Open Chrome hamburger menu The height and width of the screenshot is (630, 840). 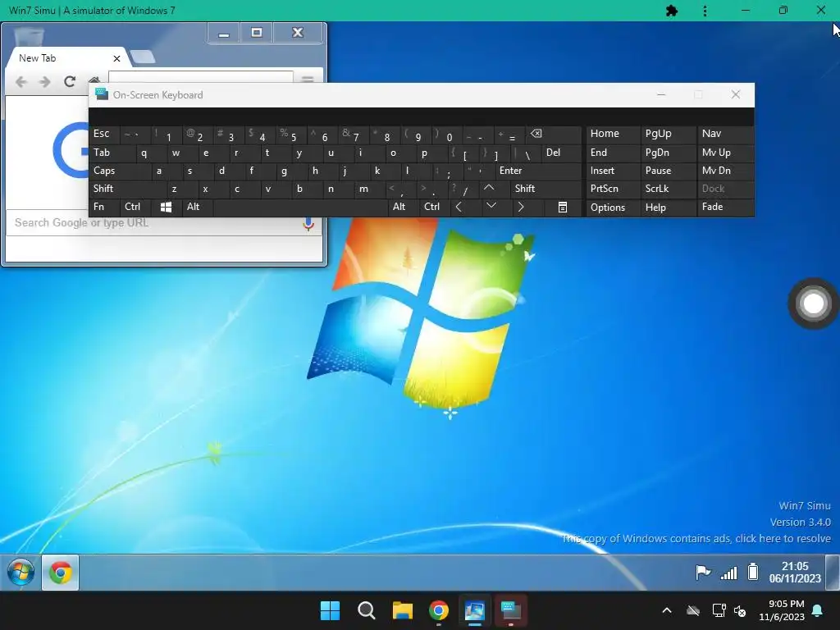[308, 79]
